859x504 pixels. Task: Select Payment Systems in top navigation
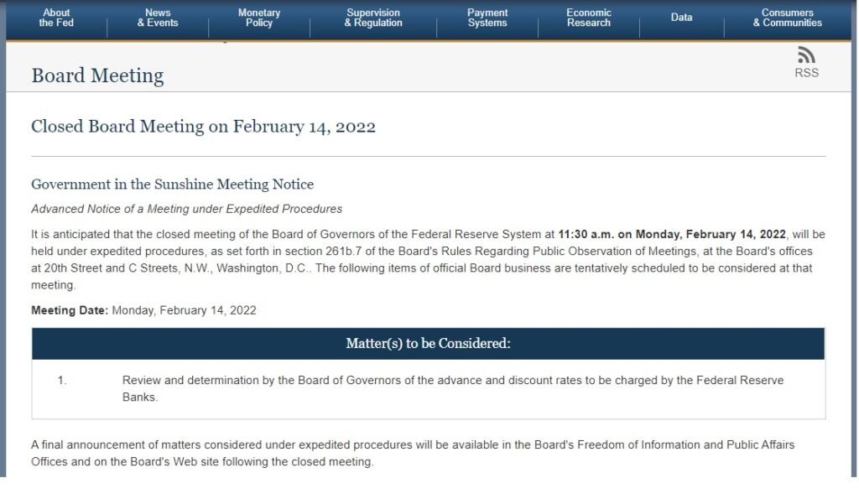click(487, 18)
